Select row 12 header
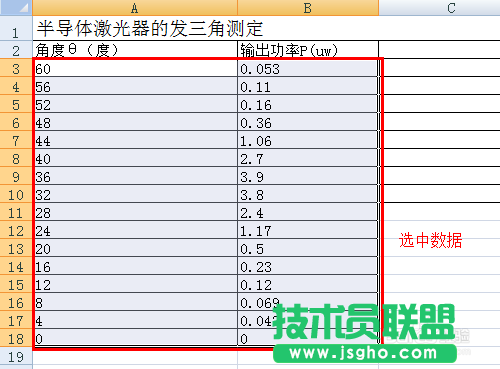The height and width of the screenshot is (369, 500). coord(16,230)
